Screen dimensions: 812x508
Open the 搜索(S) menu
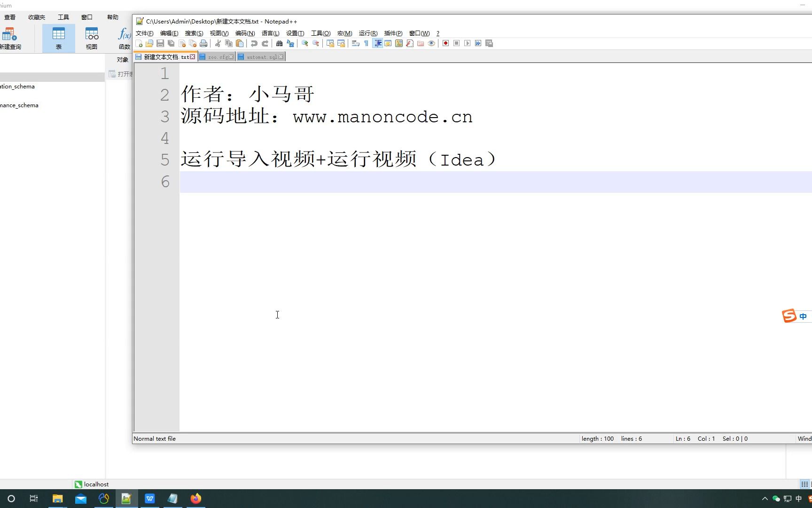click(x=194, y=33)
